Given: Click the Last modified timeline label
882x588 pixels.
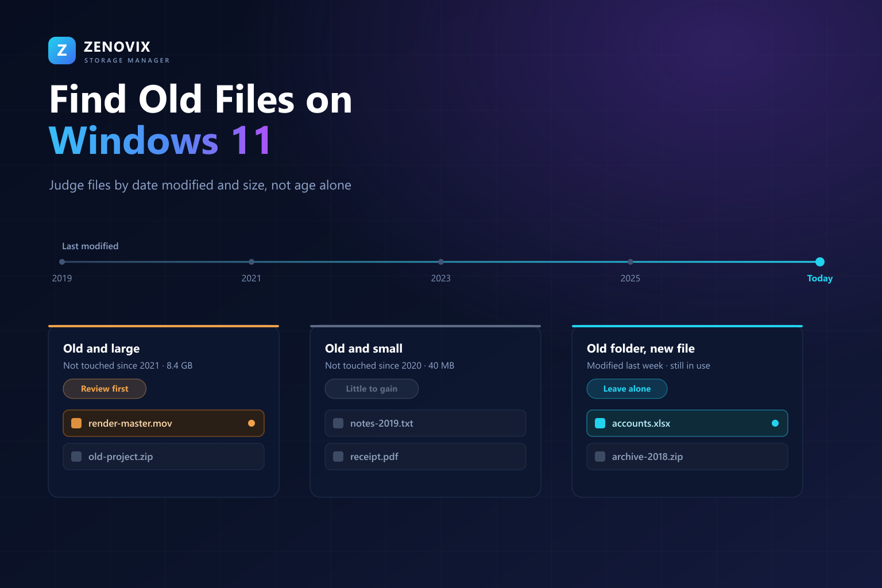Looking at the screenshot, I should click(90, 246).
